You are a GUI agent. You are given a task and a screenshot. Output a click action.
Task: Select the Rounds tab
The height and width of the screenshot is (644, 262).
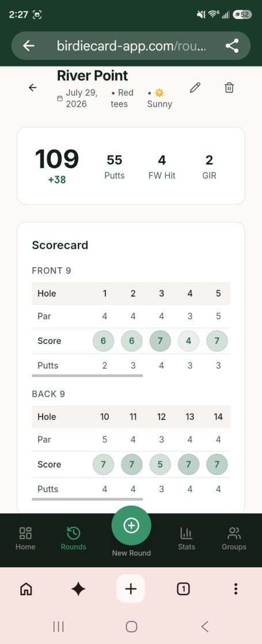(x=74, y=539)
